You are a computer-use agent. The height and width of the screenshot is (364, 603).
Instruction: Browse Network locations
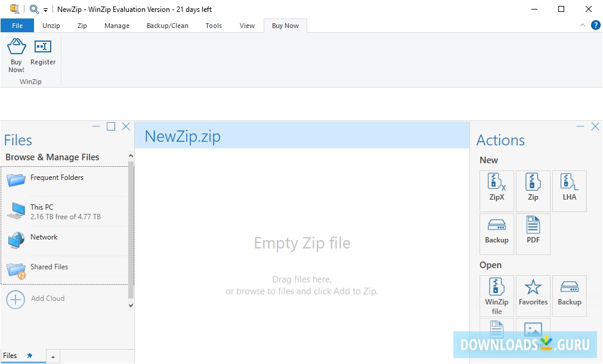click(44, 237)
